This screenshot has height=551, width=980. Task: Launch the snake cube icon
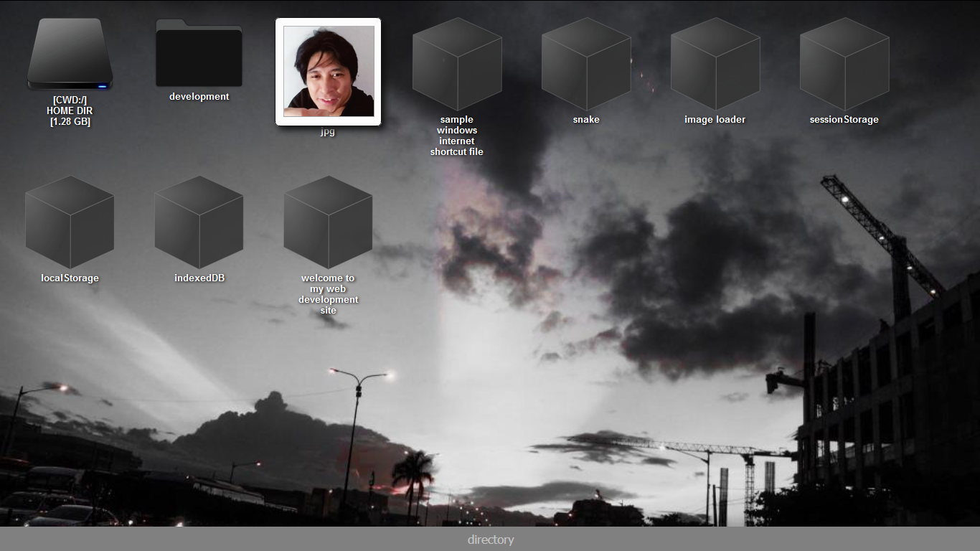point(586,64)
